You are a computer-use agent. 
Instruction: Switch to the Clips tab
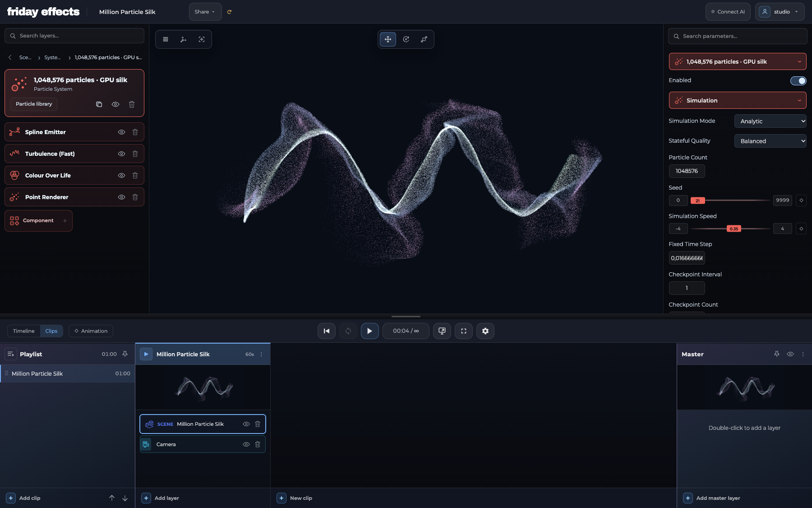pyautogui.click(x=51, y=331)
